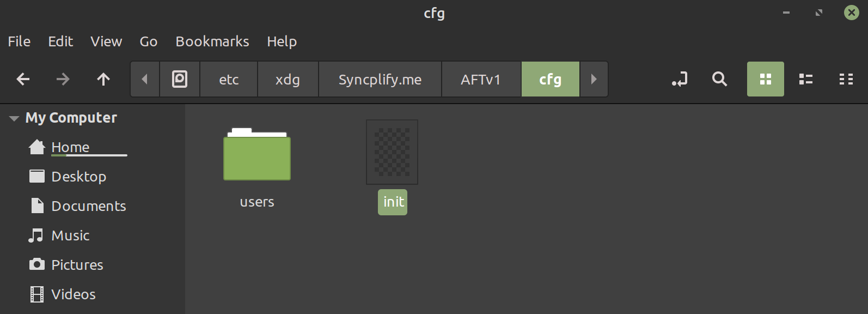Switch to list view
This screenshot has height=314, width=868.
pyautogui.click(x=806, y=79)
